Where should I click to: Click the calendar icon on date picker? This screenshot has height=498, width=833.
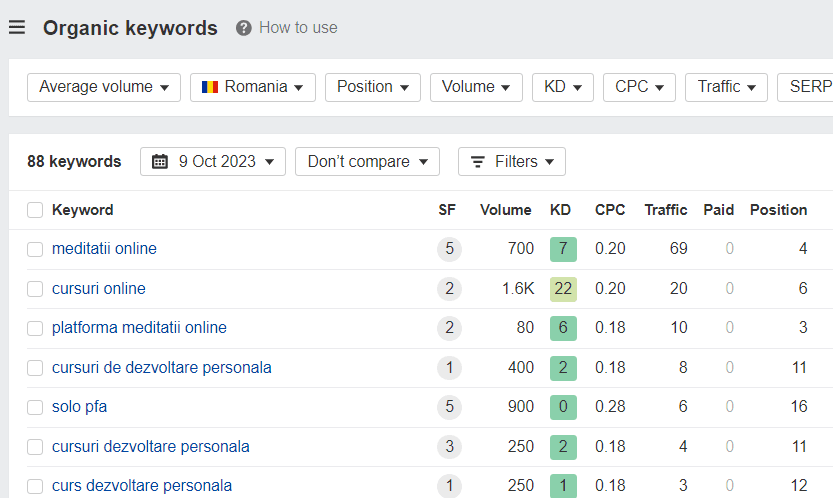coord(161,162)
